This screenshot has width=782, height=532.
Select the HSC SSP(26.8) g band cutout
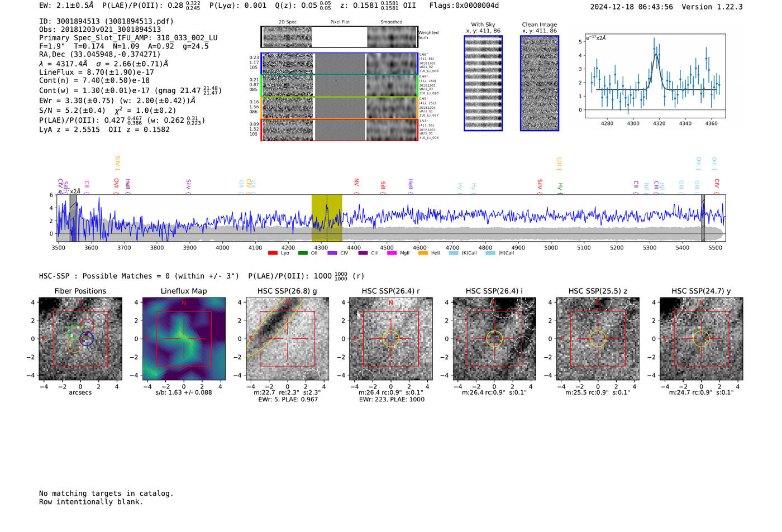click(287, 339)
